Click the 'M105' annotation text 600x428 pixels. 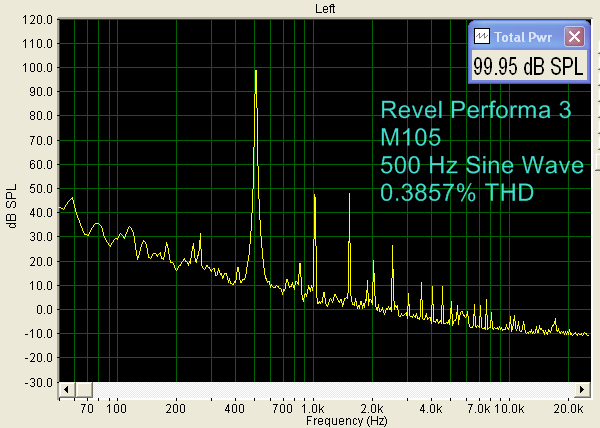tap(411, 137)
